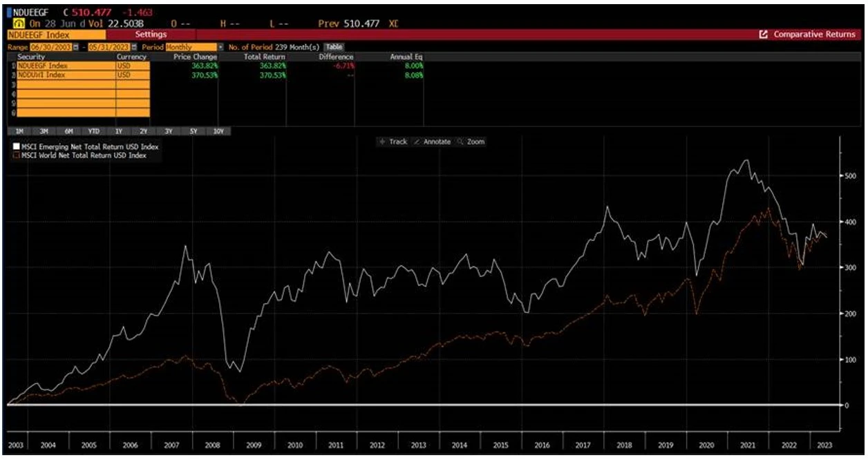Toggle MSCI World Net Total Return legend box
868x460 pixels.
click(16, 156)
